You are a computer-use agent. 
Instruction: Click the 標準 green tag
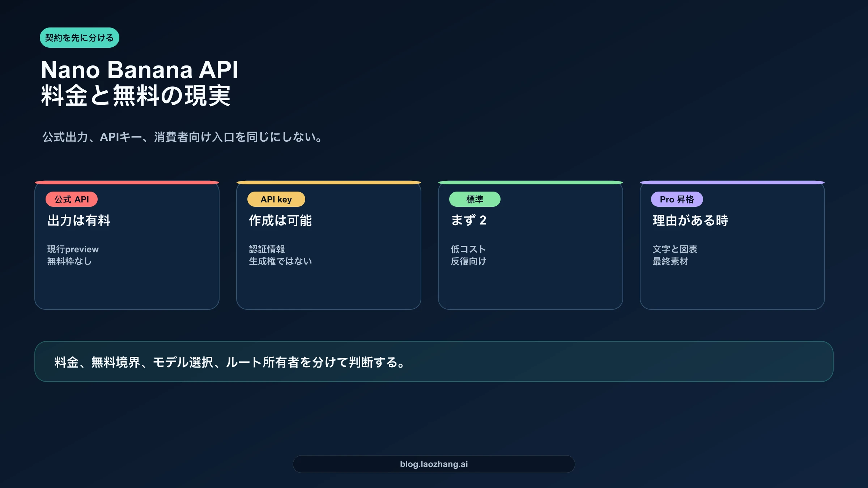point(475,199)
